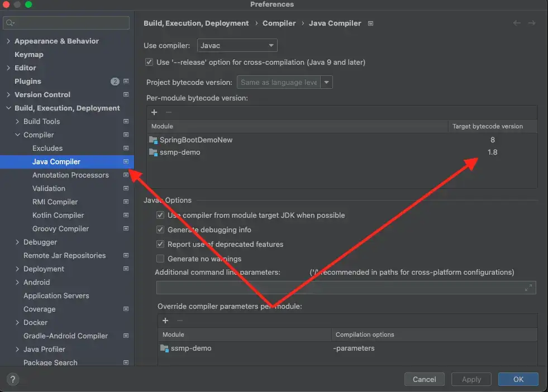Click the back navigation arrow icon

click(x=517, y=23)
